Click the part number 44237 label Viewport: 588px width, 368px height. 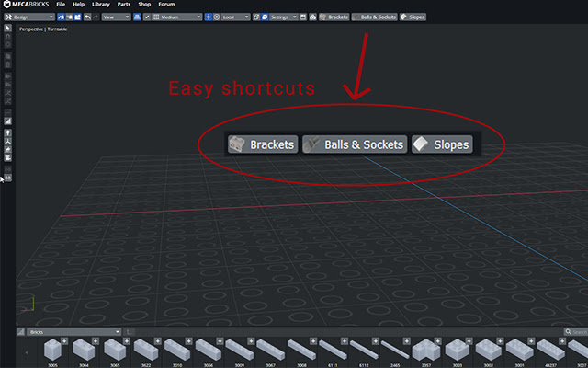click(x=549, y=365)
